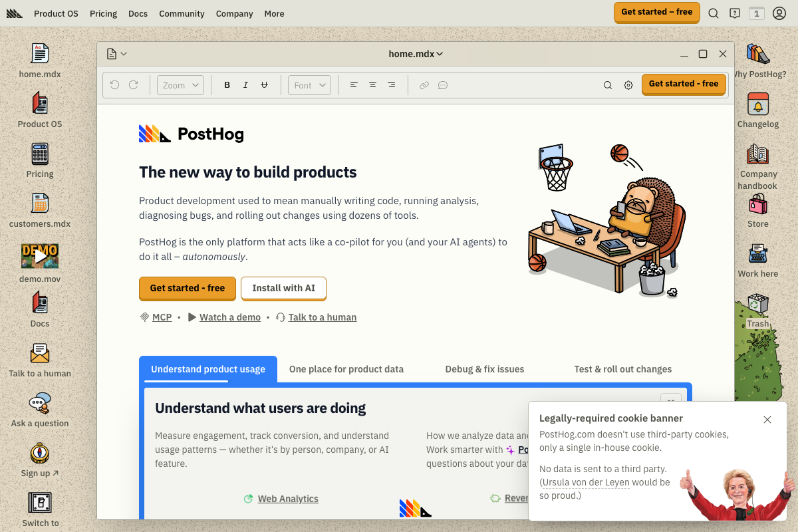Screen dimensions: 798x532
Task: Switch to One place for product data tab
Action: click(x=346, y=369)
